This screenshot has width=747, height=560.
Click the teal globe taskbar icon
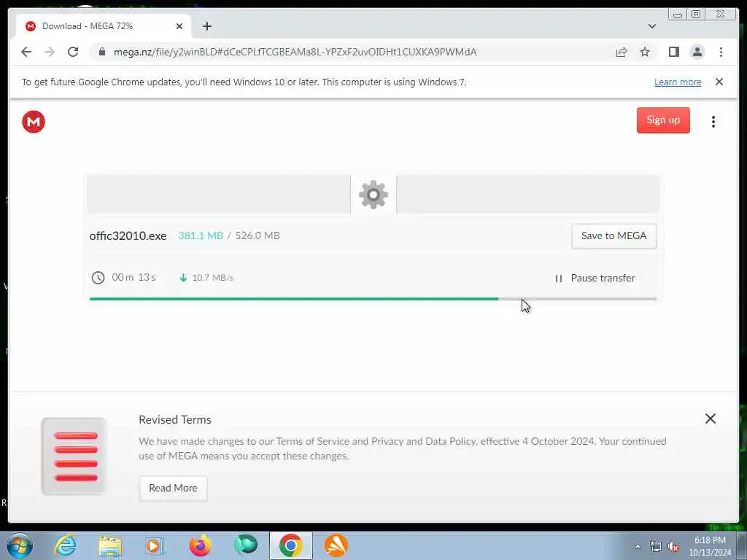(x=246, y=545)
